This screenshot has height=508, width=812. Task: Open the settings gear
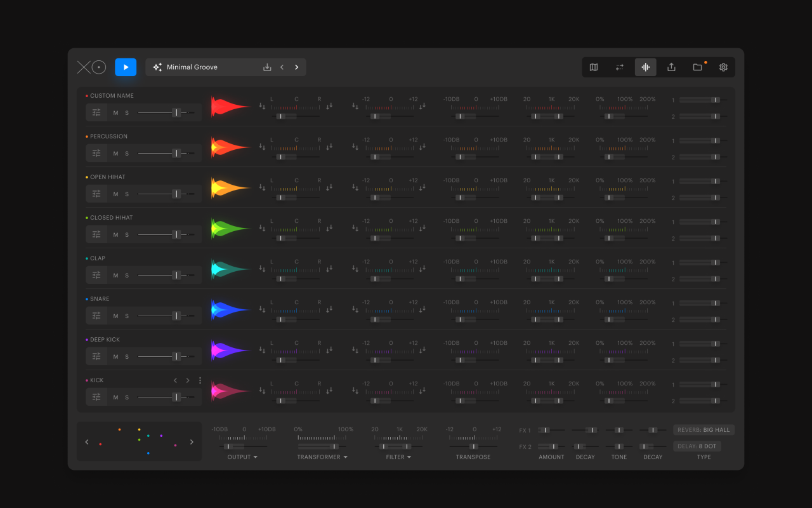(x=723, y=67)
